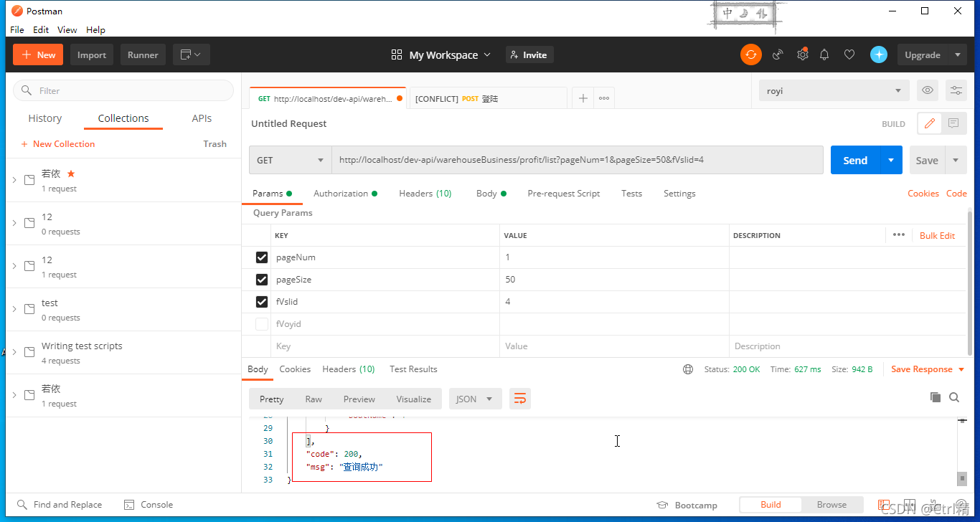Open the user avatar menu
The image size is (980, 522).
pyautogui.click(x=879, y=54)
